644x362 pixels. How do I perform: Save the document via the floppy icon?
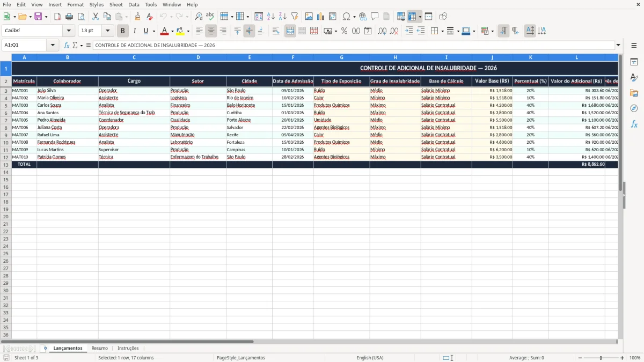coord(38,17)
